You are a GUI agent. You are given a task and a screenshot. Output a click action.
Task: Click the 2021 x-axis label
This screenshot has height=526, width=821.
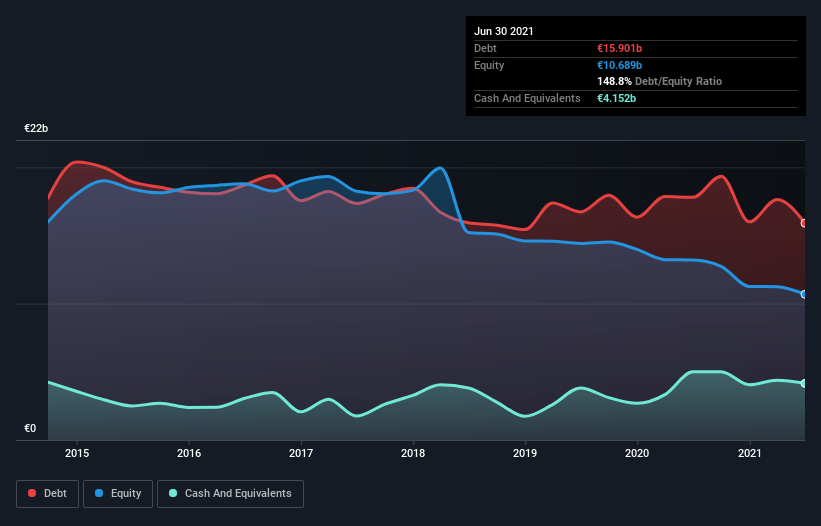(x=749, y=453)
